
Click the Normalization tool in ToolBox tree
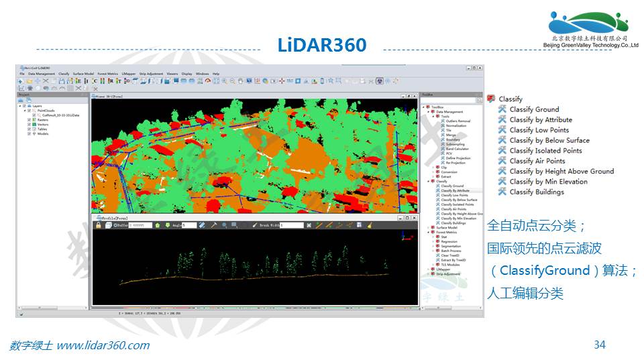click(x=456, y=125)
